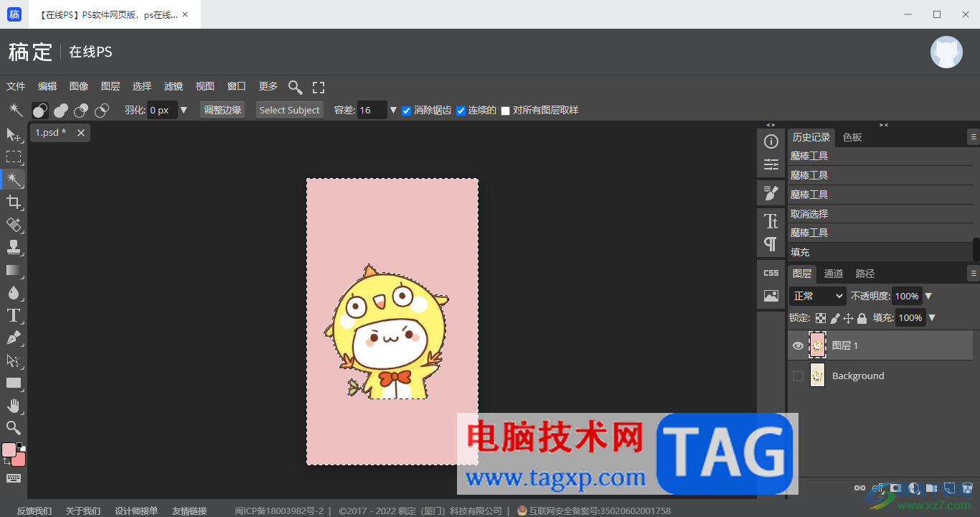
Task: Select the Pen tool
Action: tap(13, 337)
